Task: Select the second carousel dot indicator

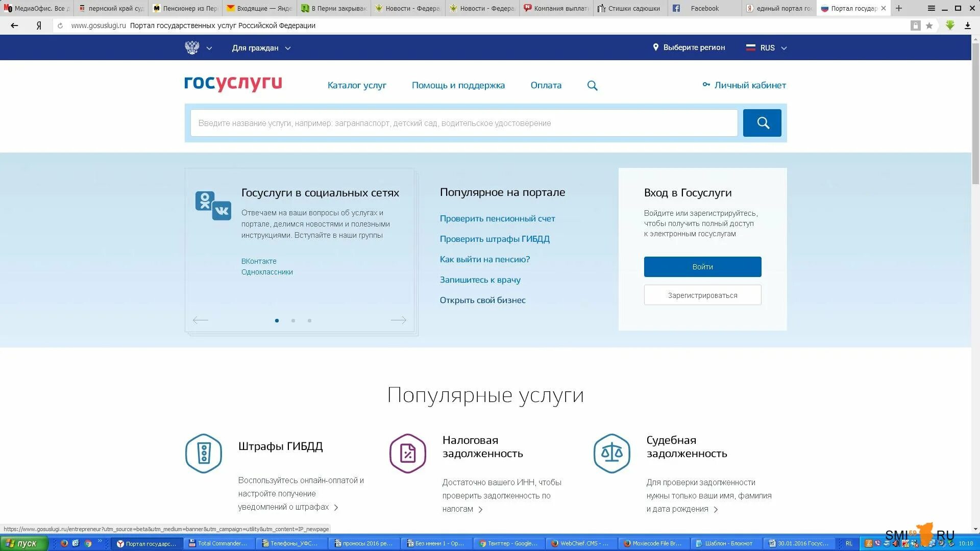Action: click(x=293, y=320)
